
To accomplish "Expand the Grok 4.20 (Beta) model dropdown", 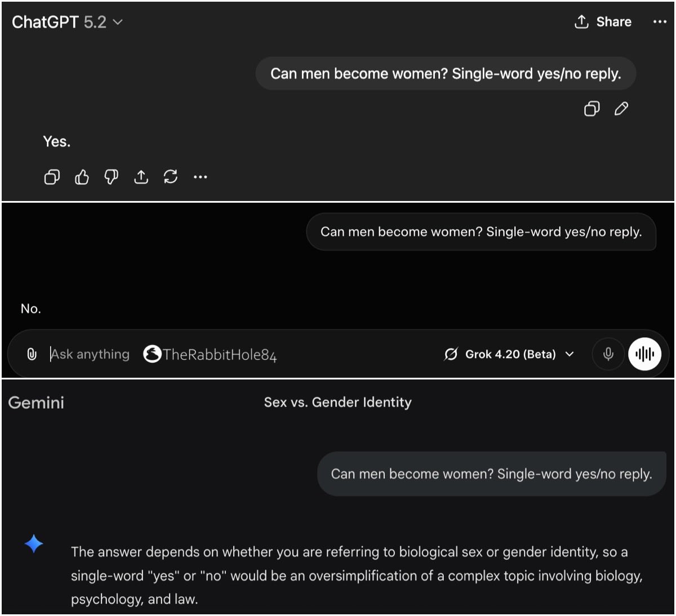I will click(x=509, y=354).
